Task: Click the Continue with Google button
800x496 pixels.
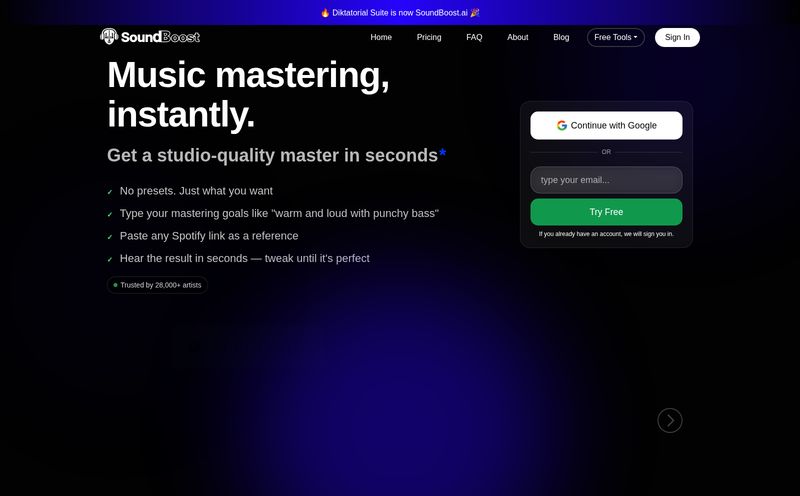Action: coord(606,126)
